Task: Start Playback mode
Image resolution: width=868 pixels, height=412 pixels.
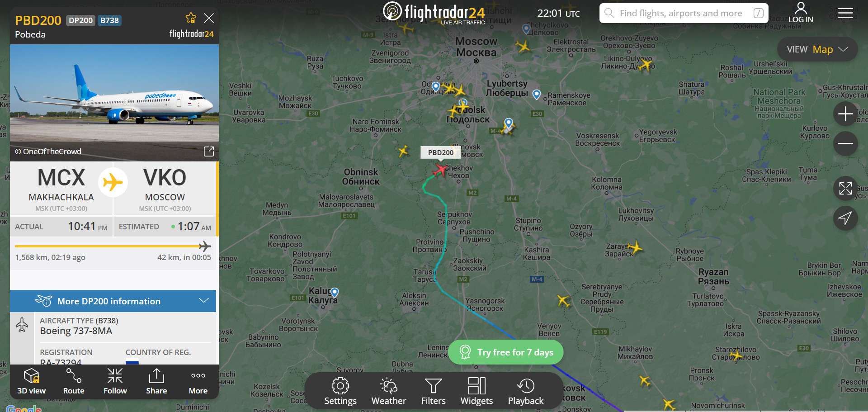Action: [526, 391]
